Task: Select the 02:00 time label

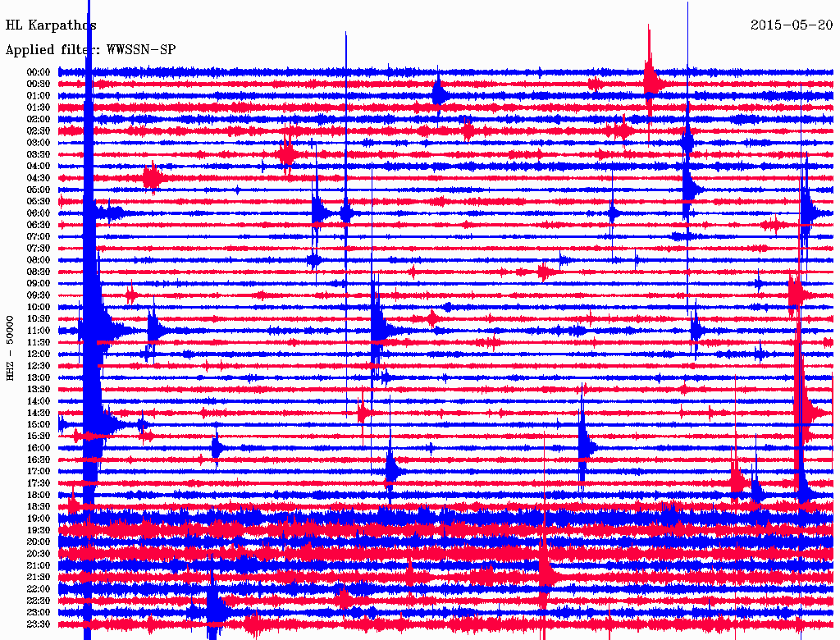Action: [x=39, y=120]
